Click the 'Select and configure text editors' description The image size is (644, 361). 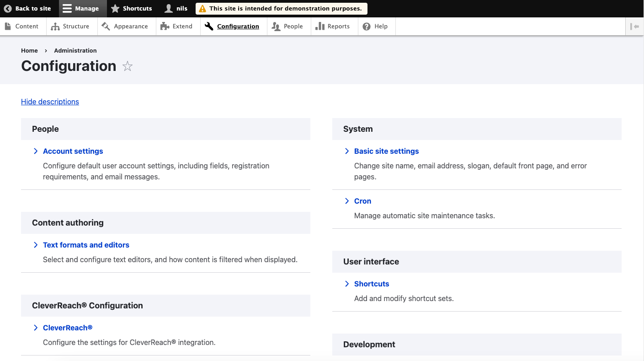tap(170, 259)
